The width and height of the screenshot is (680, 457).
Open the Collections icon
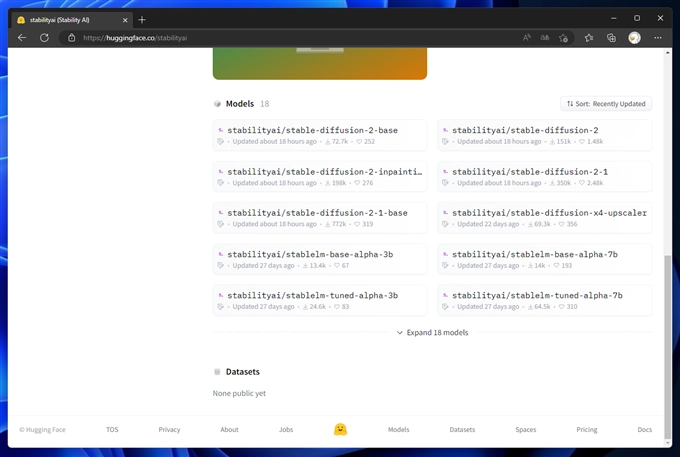pyautogui.click(x=611, y=38)
